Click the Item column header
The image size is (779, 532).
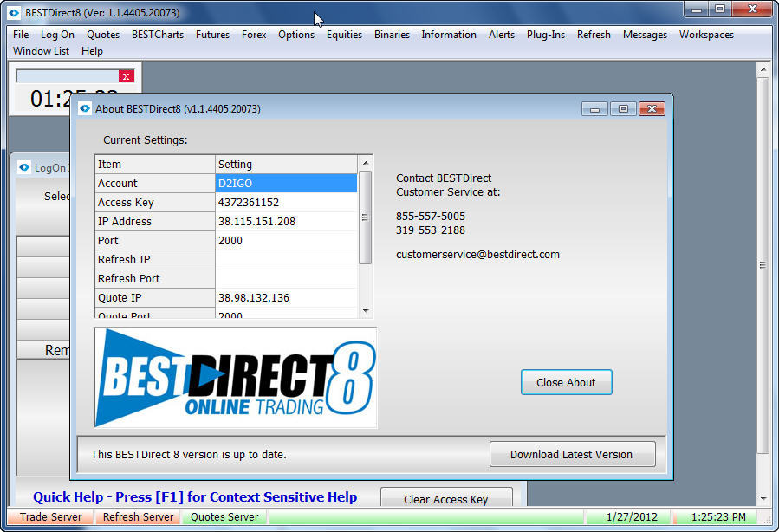click(154, 165)
